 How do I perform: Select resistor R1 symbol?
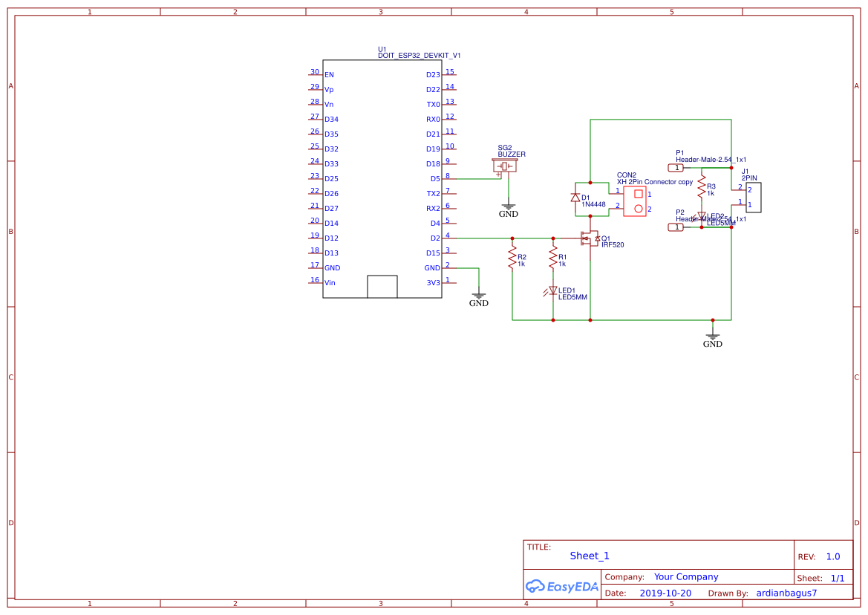click(553, 258)
